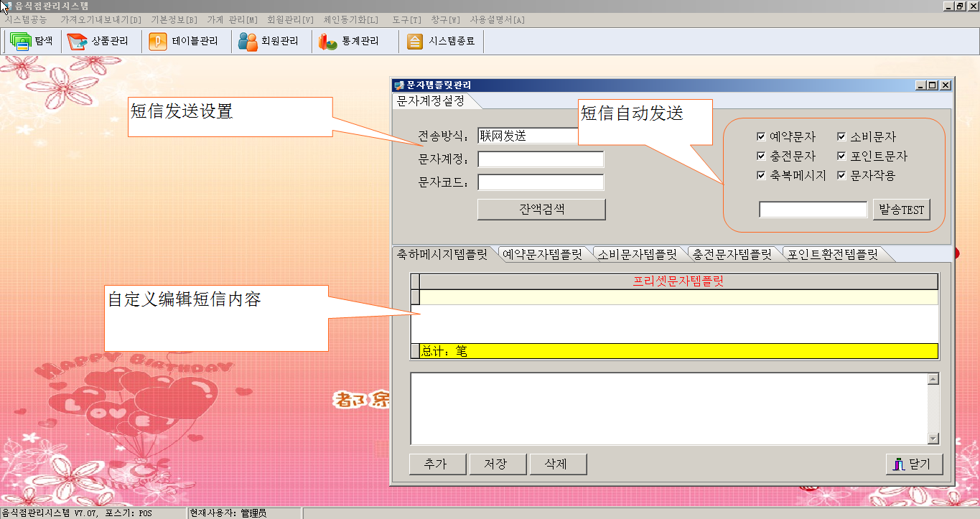Open the 전송방식 dropdown
The width and height of the screenshot is (980, 519).
(528, 136)
